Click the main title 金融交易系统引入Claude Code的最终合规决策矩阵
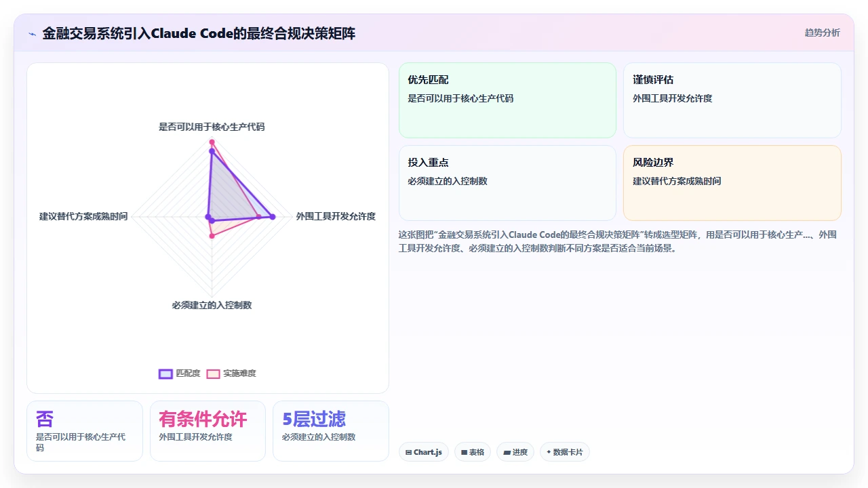The width and height of the screenshot is (868, 488). point(199,33)
